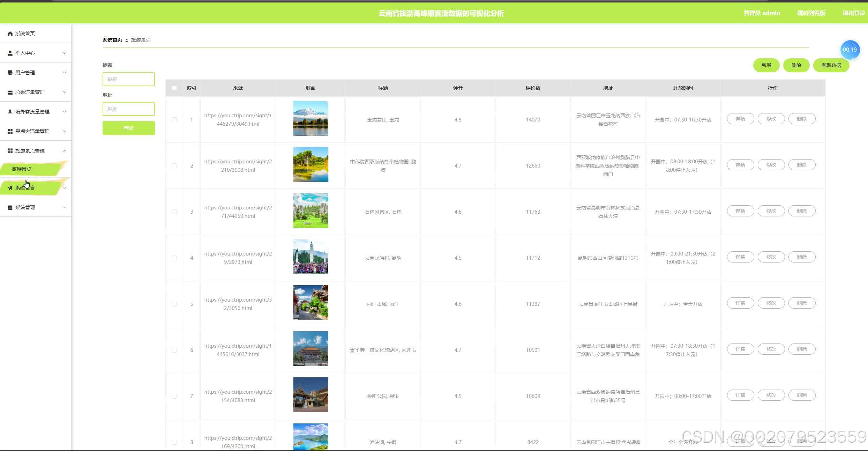
Task: Click 修改 for 石林风景区 row
Action: coord(771,211)
